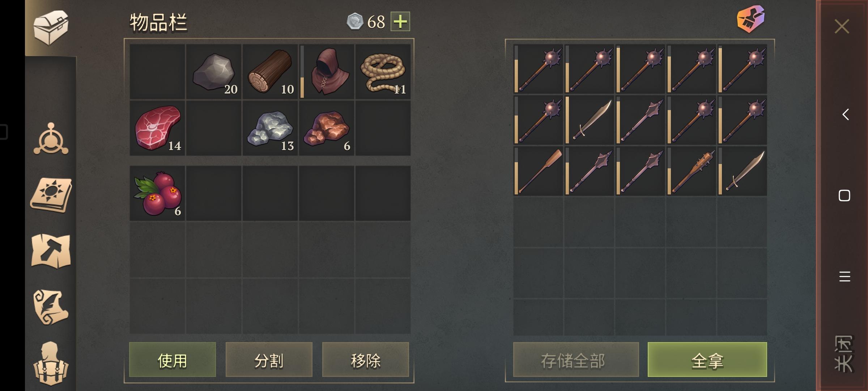The image size is (868, 391).
Task: Open the sun-marked book in sidebar
Action: (x=51, y=195)
